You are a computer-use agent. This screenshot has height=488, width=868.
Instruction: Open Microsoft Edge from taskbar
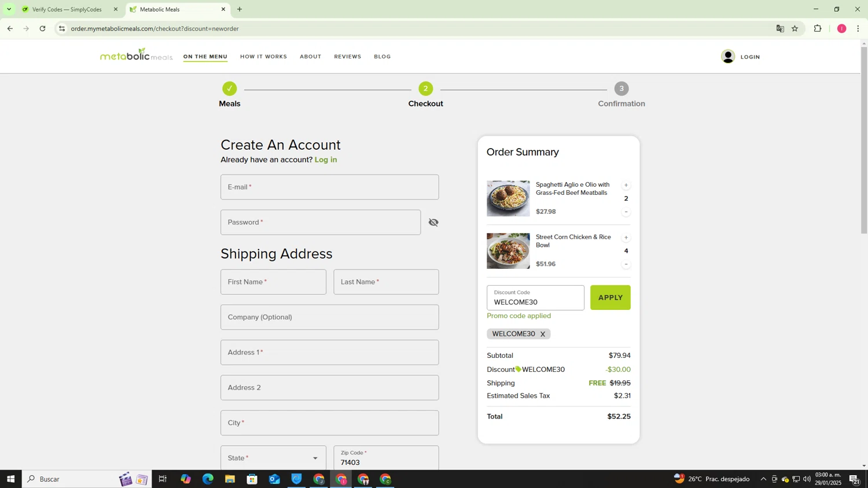208,479
